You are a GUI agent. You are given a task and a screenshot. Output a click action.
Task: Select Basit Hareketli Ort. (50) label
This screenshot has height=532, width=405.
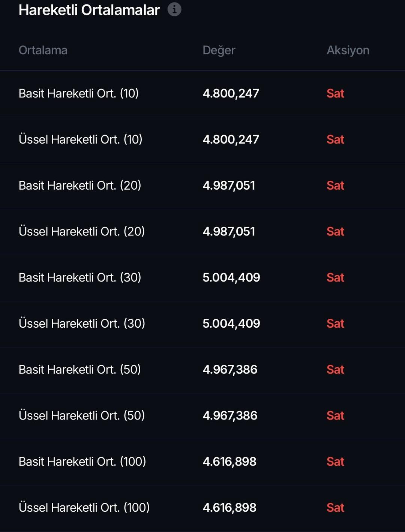click(80, 370)
